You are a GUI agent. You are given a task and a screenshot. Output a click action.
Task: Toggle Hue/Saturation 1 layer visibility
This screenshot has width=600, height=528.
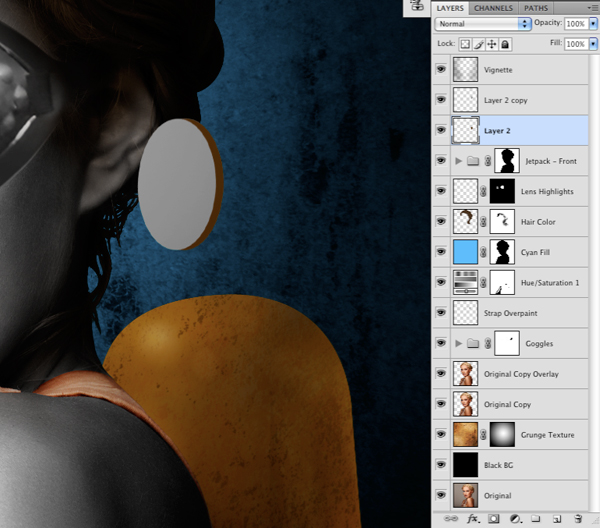tap(441, 282)
